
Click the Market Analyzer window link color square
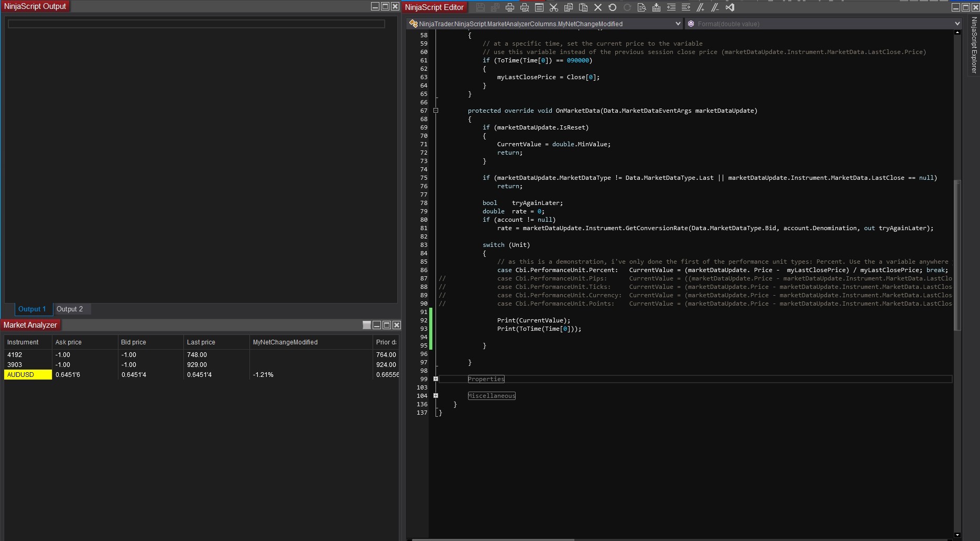[x=367, y=325]
